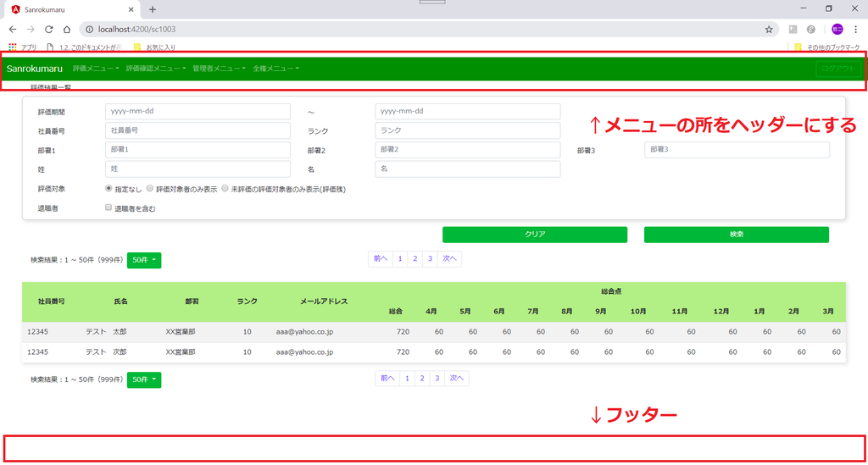This screenshot has height=465, width=868.
Task: Focus the 姓 input field
Action: 198,169
